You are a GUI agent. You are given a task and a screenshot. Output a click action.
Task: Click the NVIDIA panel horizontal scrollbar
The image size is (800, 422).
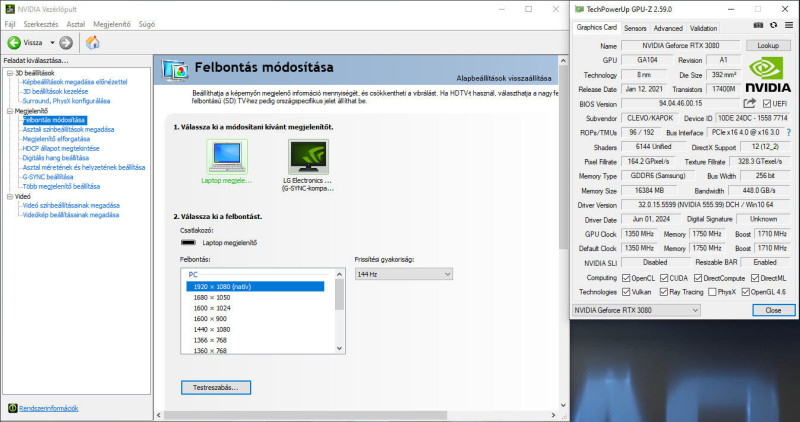click(x=305, y=415)
